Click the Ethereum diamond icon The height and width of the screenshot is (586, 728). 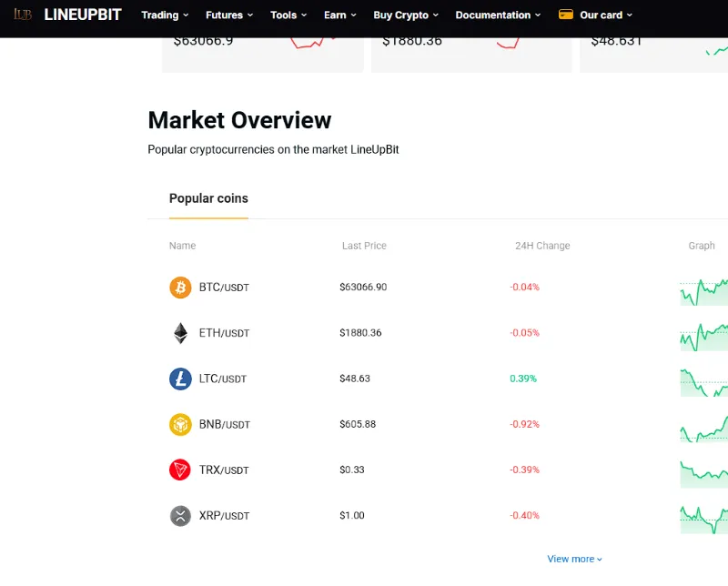180,333
